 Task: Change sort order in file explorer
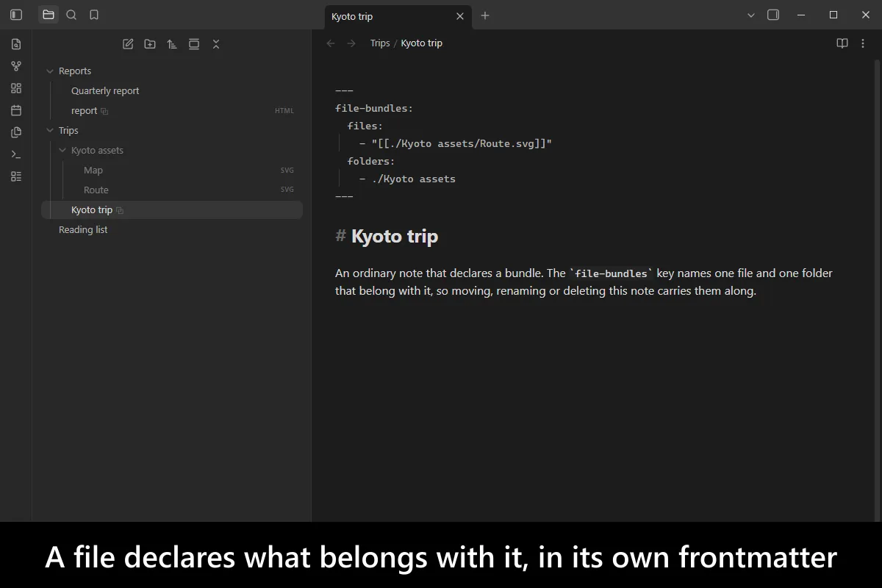[x=172, y=44]
